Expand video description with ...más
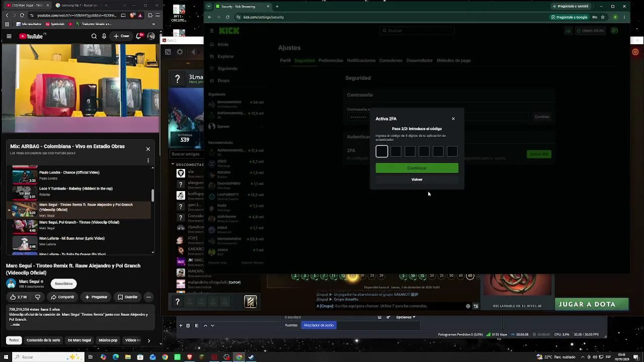 point(15,325)
